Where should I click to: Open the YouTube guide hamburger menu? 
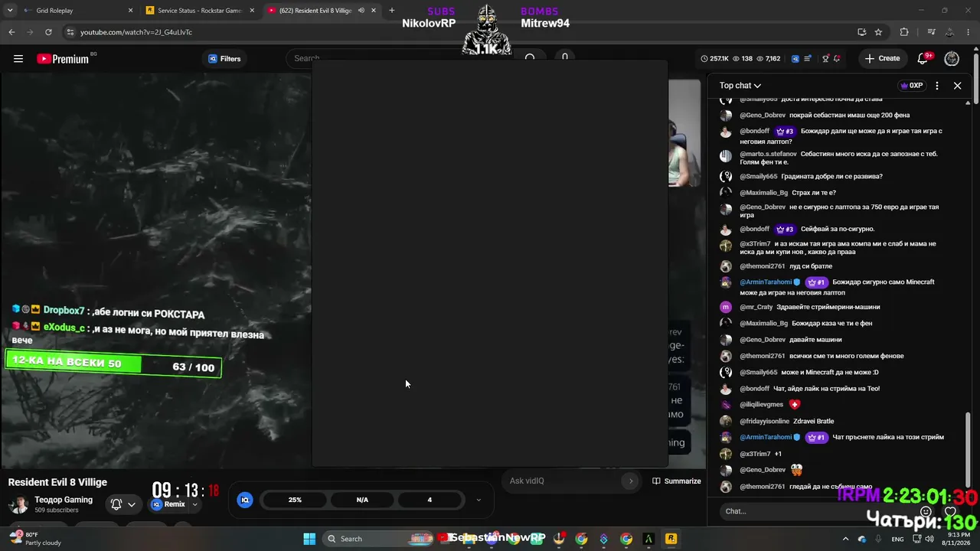(x=18, y=59)
